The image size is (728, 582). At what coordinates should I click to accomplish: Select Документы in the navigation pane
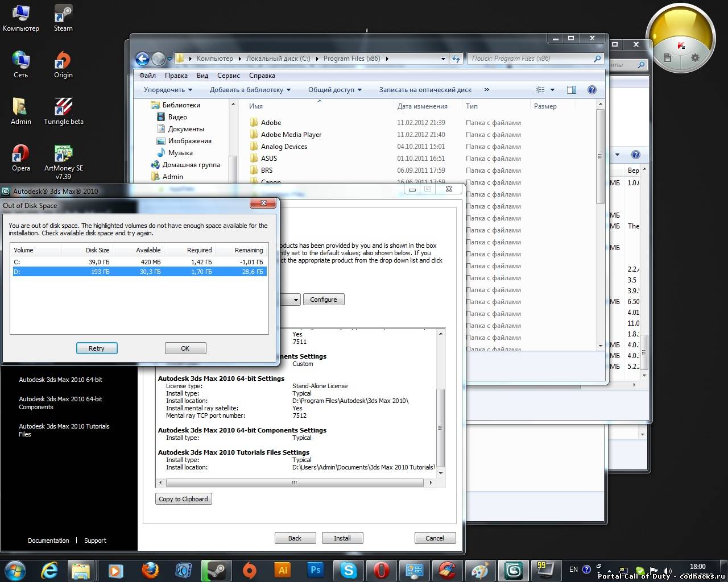click(186, 129)
